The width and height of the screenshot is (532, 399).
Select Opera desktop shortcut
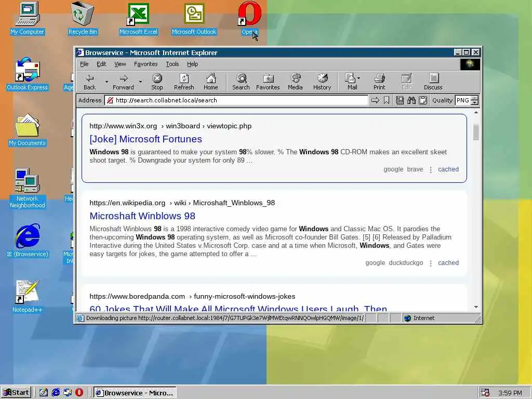click(249, 19)
